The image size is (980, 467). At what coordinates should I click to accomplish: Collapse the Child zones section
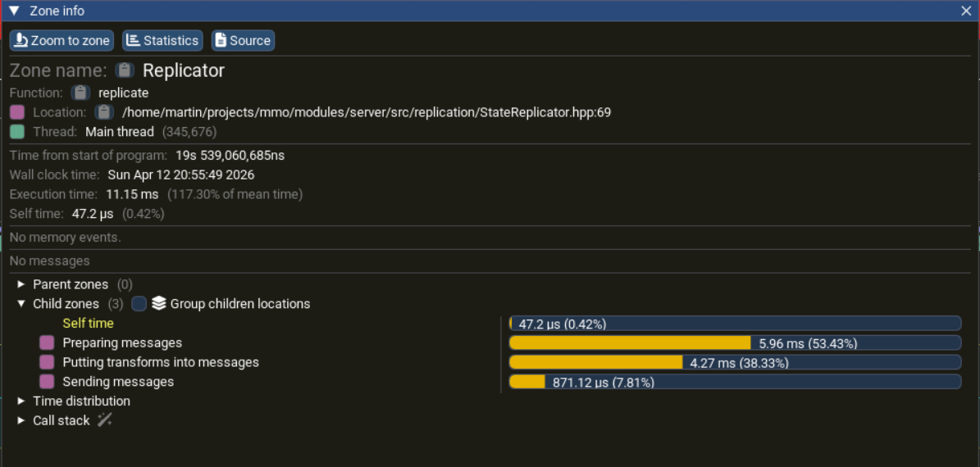[21, 304]
